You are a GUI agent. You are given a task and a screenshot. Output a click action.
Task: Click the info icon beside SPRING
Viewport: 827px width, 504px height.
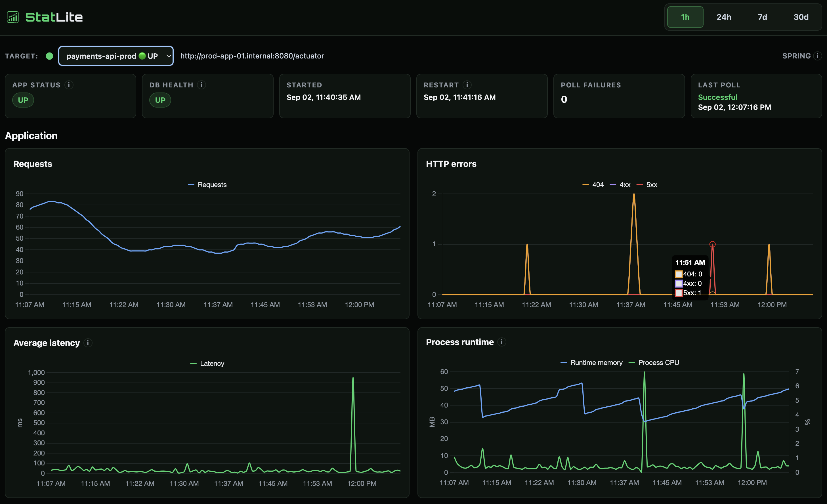tap(818, 56)
